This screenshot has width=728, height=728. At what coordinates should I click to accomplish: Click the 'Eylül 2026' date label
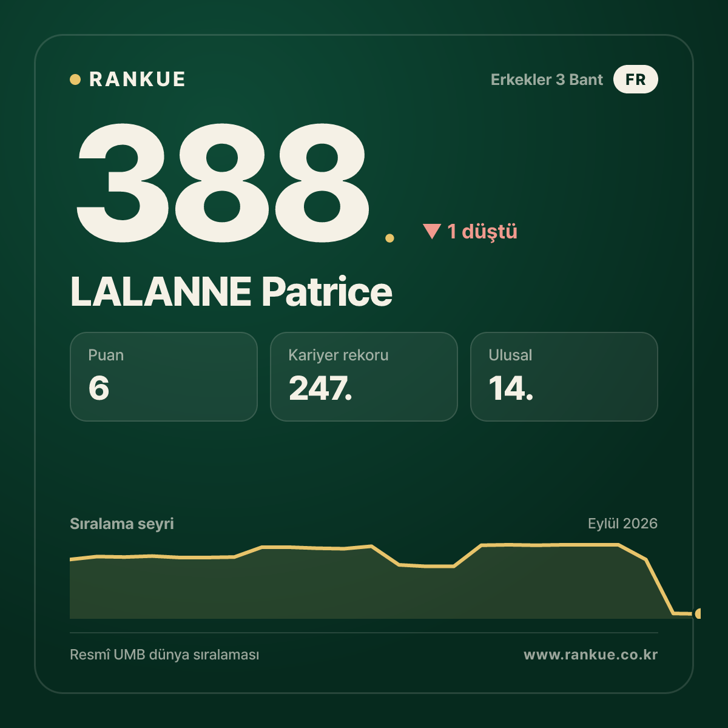point(622,524)
